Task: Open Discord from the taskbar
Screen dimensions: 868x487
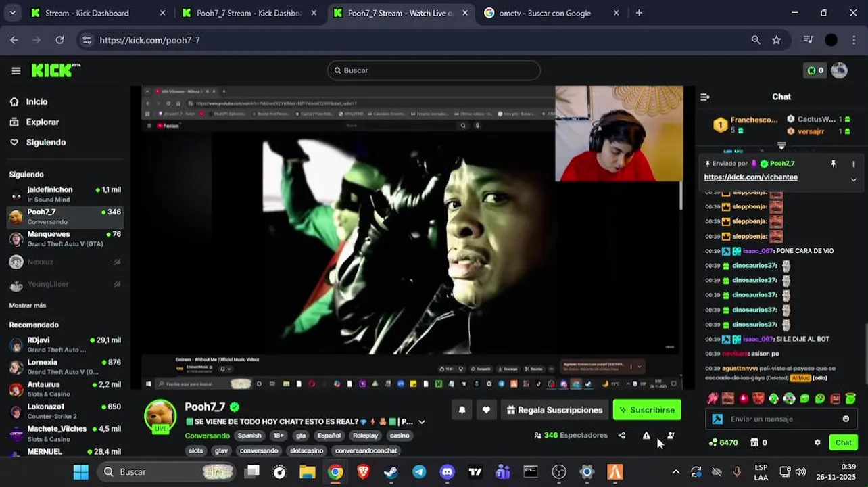Action: point(447,471)
